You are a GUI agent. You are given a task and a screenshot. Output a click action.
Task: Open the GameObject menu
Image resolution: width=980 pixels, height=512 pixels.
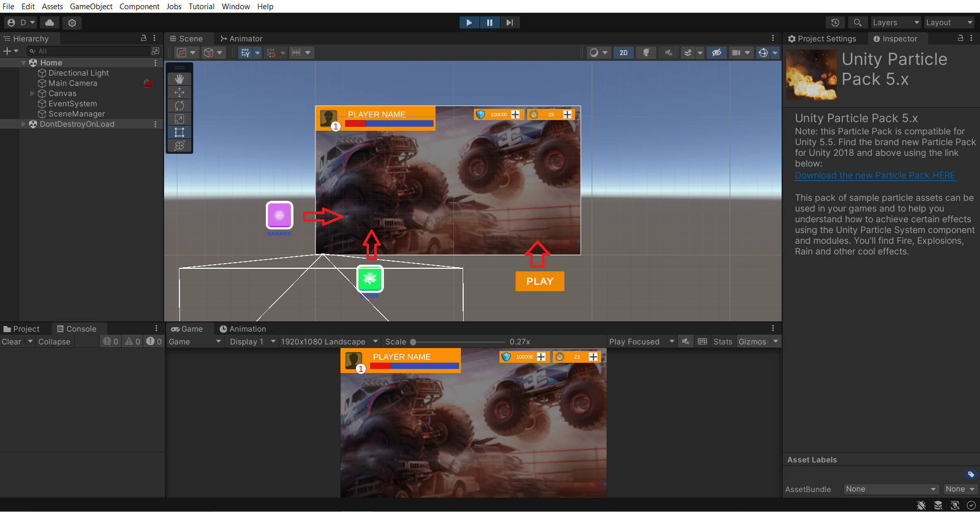(x=91, y=6)
